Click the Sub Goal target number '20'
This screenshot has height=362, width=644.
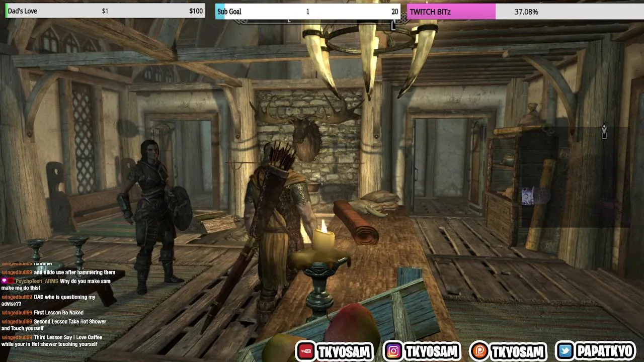pyautogui.click(x=394, y=12)
